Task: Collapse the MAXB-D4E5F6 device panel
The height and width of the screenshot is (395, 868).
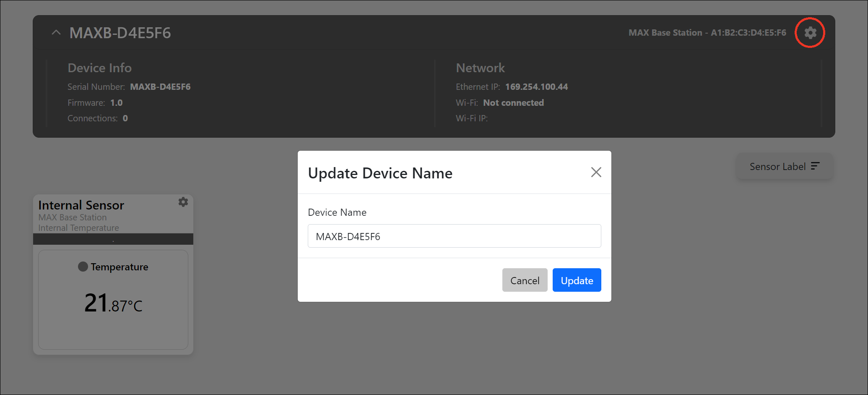Action: coord(56,33)
